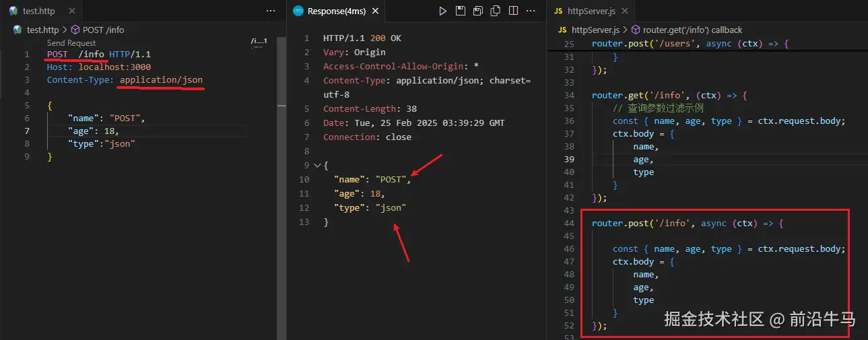Click the JS icon in the httpServer.js breadcrumb
868x340 pixels.
(563, 30)
